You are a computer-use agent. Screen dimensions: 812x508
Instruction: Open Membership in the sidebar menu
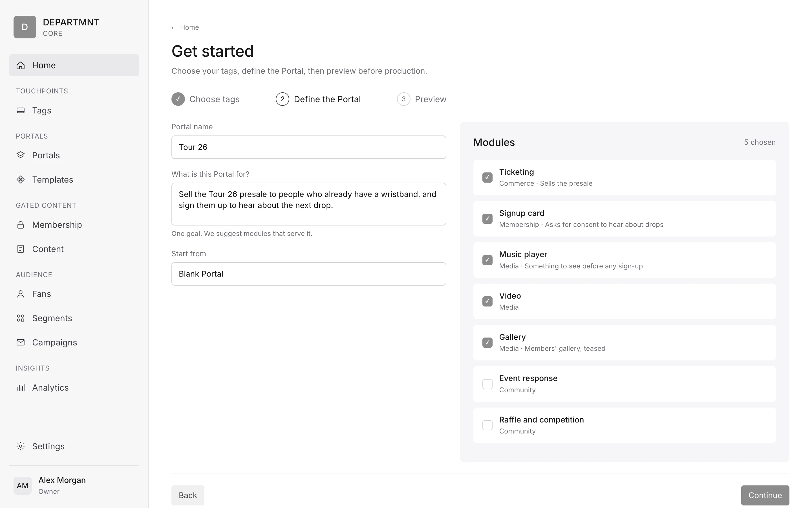tap(74, 225)
